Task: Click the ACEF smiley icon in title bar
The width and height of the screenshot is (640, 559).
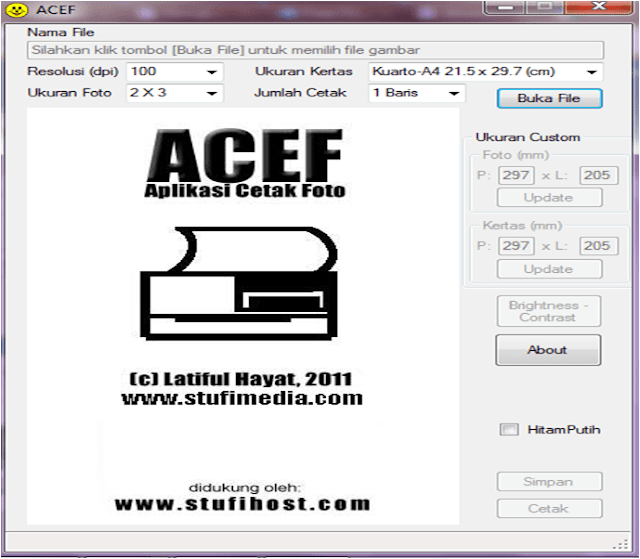Action: click(16, 10)
